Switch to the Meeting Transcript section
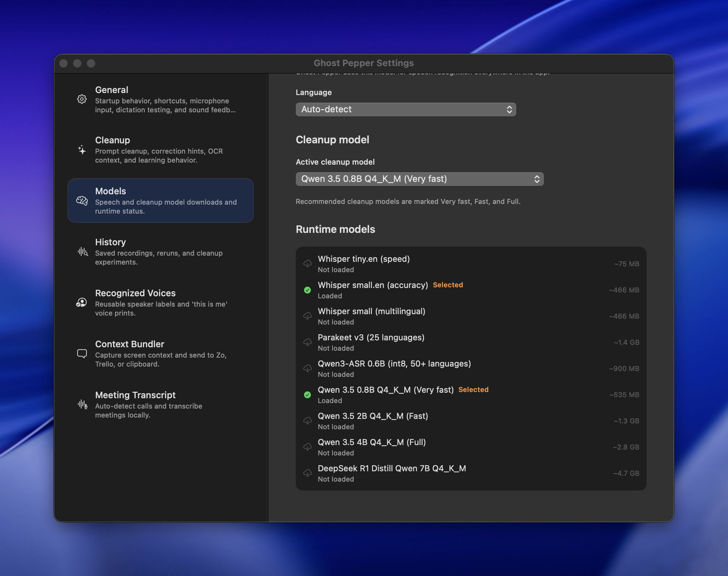 (161, 404)
